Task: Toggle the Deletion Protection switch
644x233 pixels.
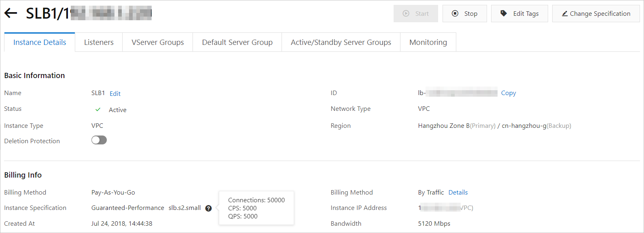Action: point(99,140)
